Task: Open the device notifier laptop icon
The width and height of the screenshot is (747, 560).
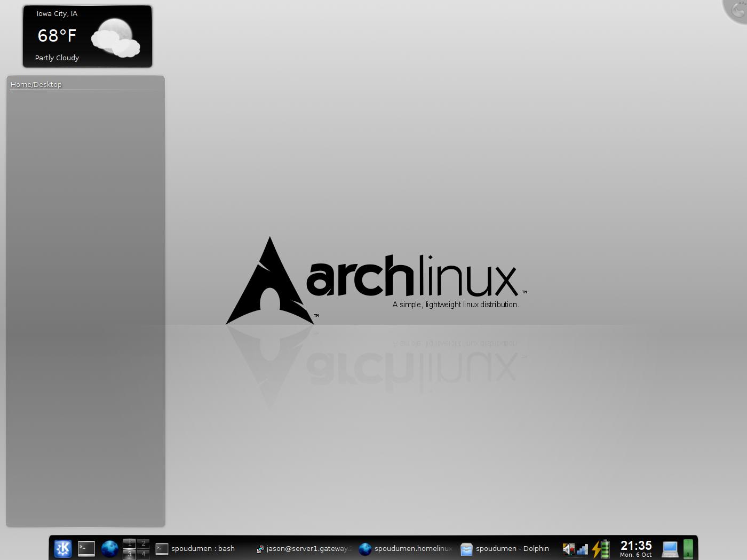Action: [670, 549]
